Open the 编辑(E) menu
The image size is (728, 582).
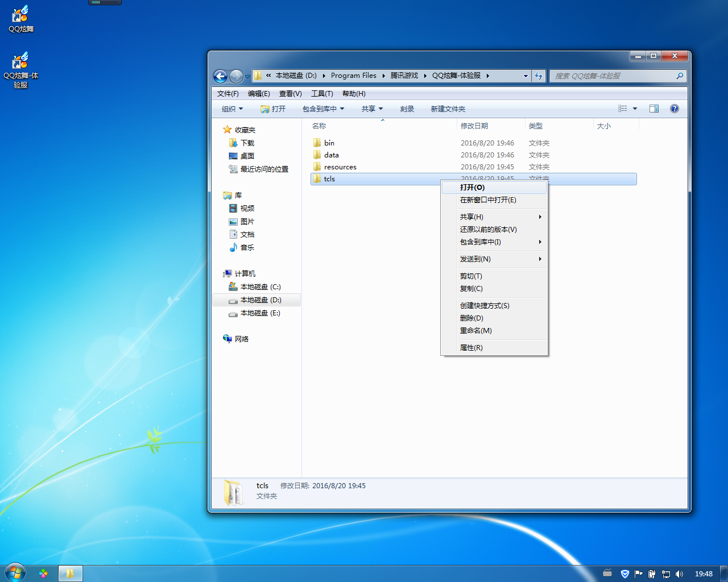tap(259, 94)
